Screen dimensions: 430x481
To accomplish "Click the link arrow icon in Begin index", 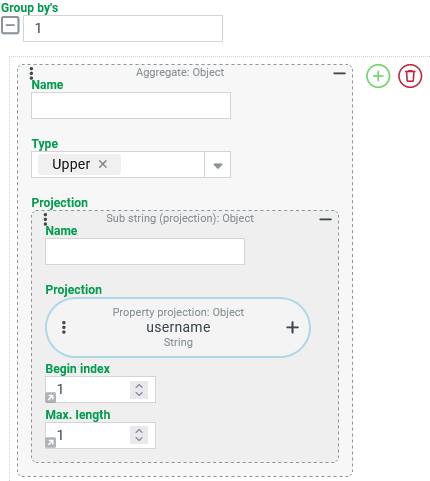I will coord(50,397).
